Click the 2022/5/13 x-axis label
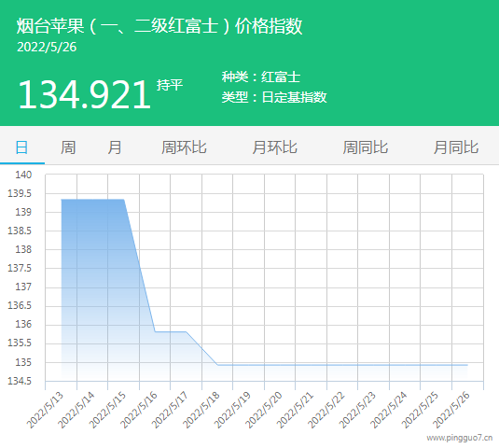Viewport: 499px width, 448px height. point(45,411)
